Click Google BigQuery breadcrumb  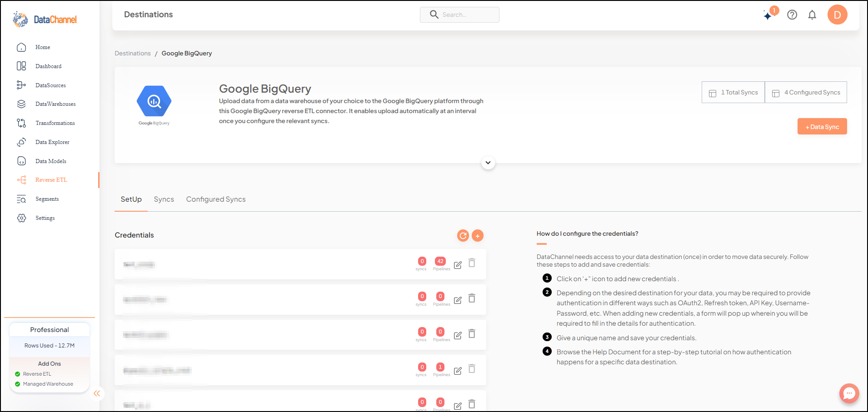187,53
